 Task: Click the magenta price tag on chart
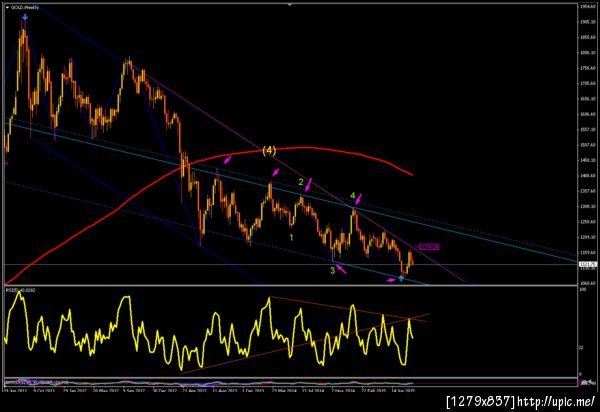coord(428,247)
